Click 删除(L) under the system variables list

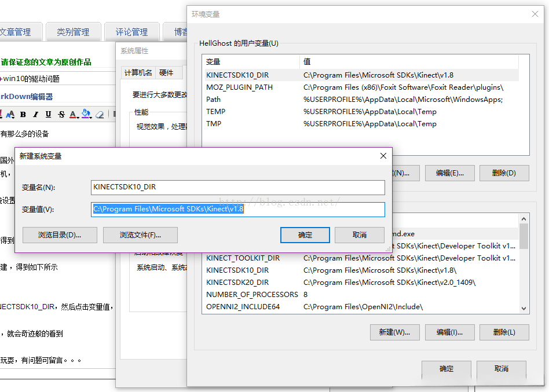pyautogui.click(x=504, y=332)
